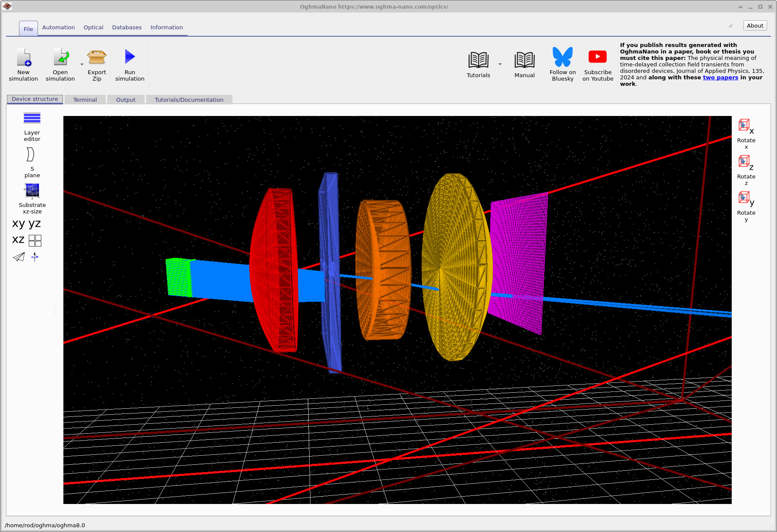Switch to the Terminal tab
Viewport: 777px width, 532px height.
pyautogui.click(x=85, y=100)
